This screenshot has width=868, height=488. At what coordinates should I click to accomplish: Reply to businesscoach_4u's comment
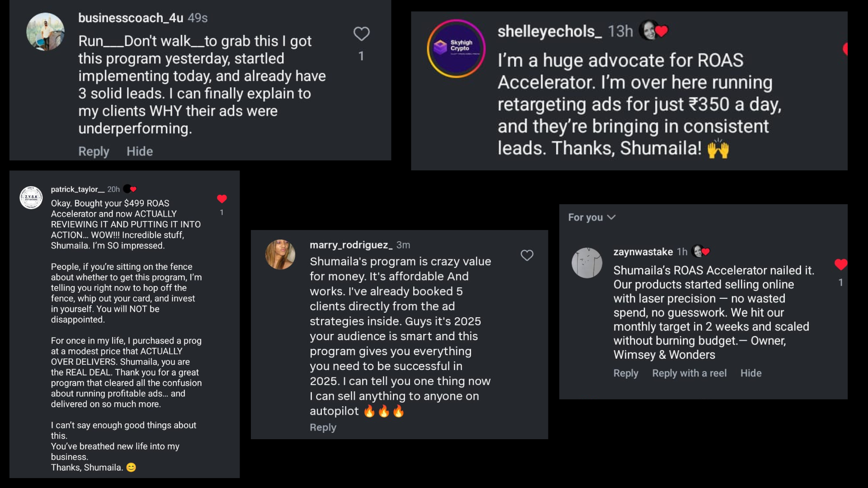pos(94,151)
